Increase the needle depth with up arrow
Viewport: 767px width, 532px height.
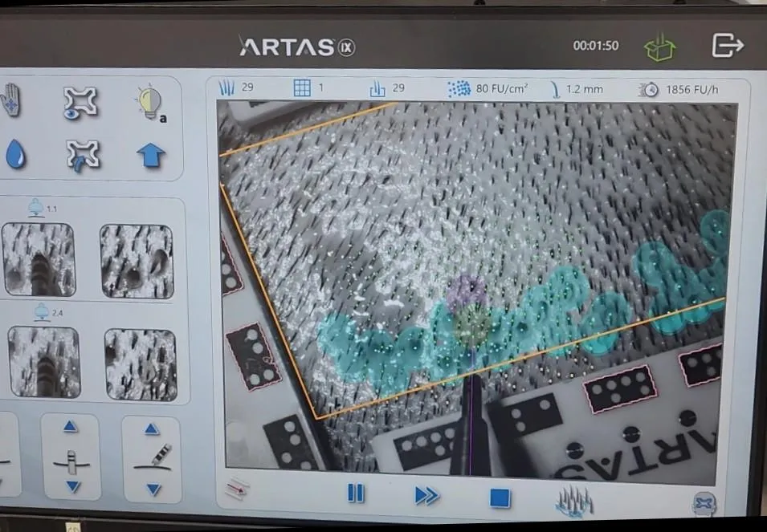[70, 426]
